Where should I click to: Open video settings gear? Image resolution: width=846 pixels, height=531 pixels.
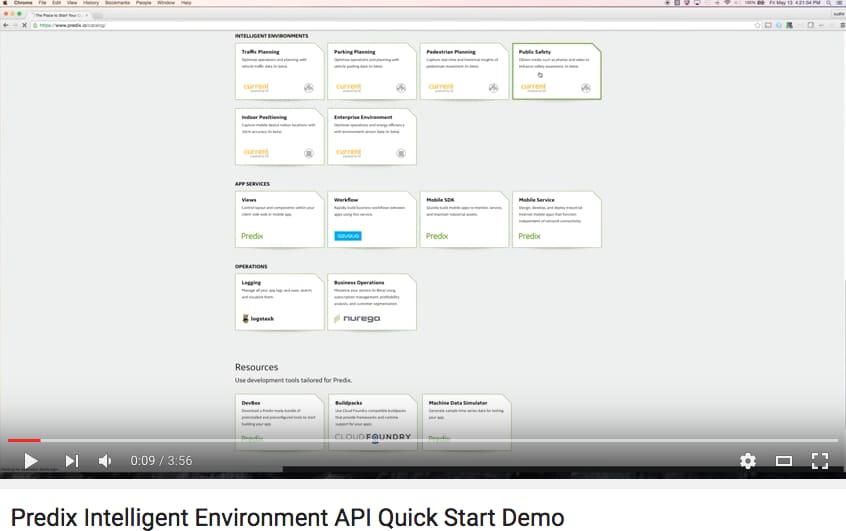click(x=748, y=461)
